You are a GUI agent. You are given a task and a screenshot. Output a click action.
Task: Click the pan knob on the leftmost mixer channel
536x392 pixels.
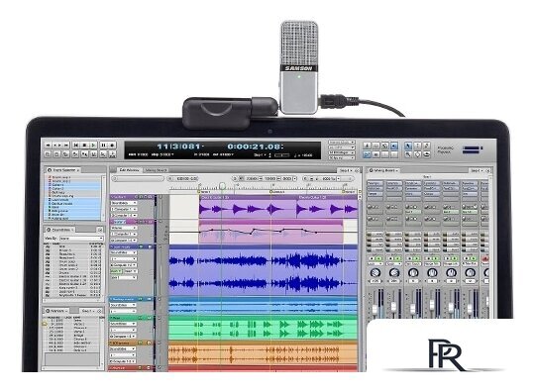pos(375,273)
